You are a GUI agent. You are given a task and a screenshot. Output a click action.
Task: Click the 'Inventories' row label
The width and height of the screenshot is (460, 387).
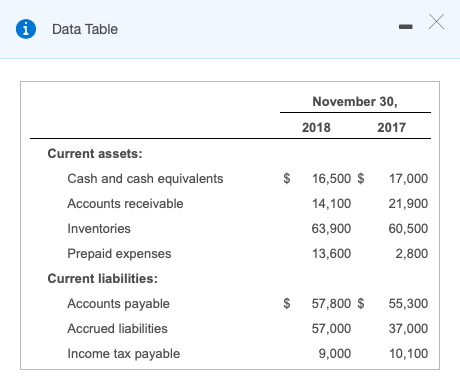click(99, 229)
